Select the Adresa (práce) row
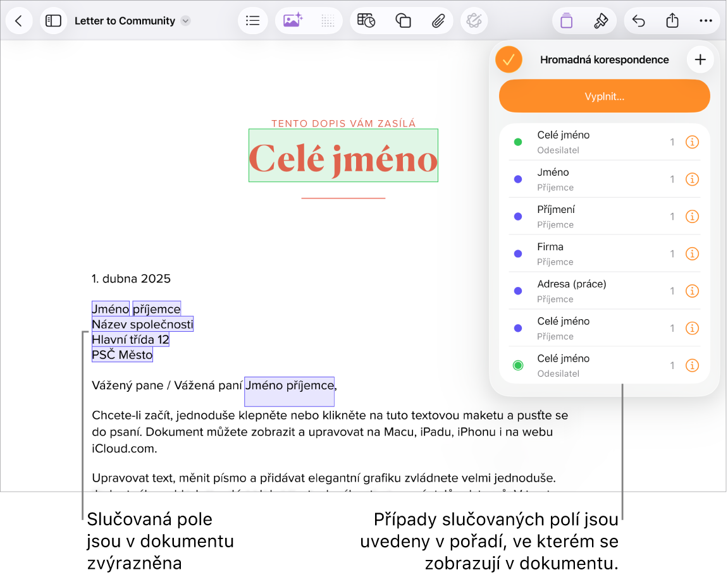This screenshot has height=577, width=728. point(605,291)
